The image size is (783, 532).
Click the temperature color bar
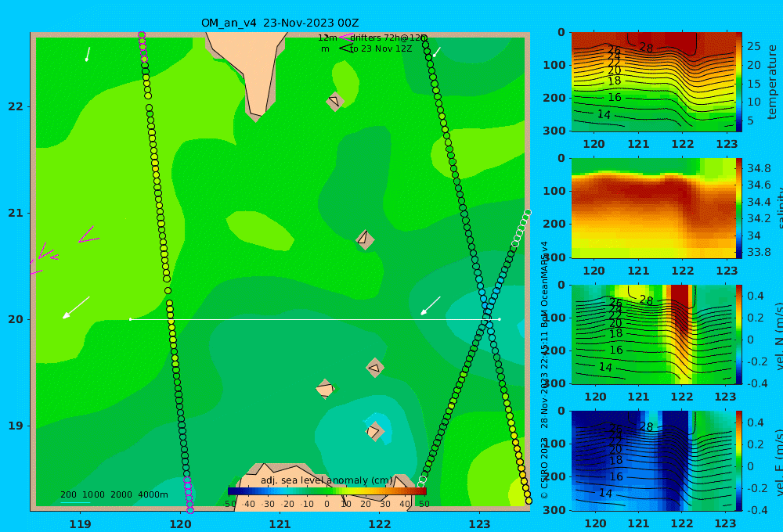[739, 82]
